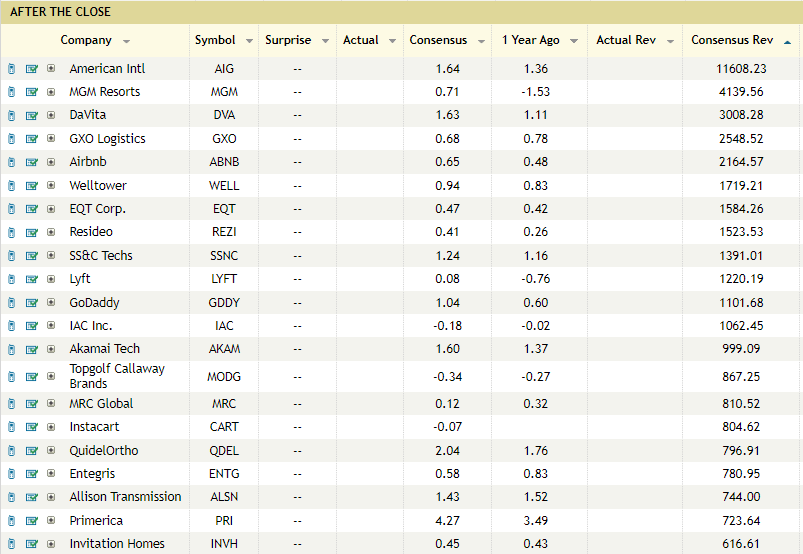Expand the Lyft row details
Image resolution: width=803 pixels, height=554 pixels.
click(51, 279)
